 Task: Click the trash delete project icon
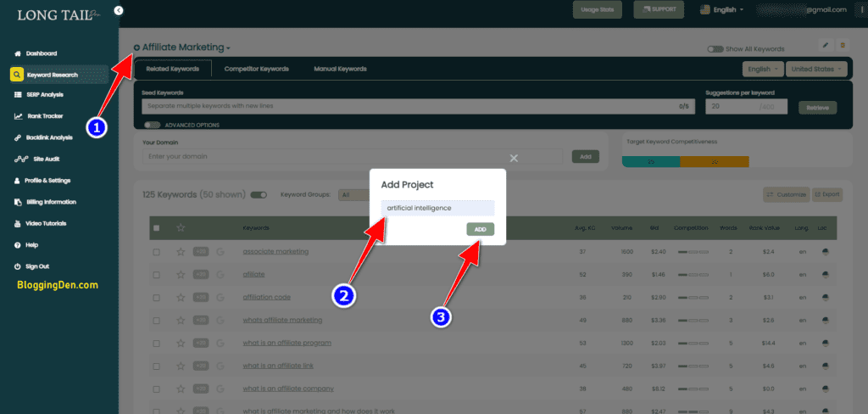click(x=843, y=45)
